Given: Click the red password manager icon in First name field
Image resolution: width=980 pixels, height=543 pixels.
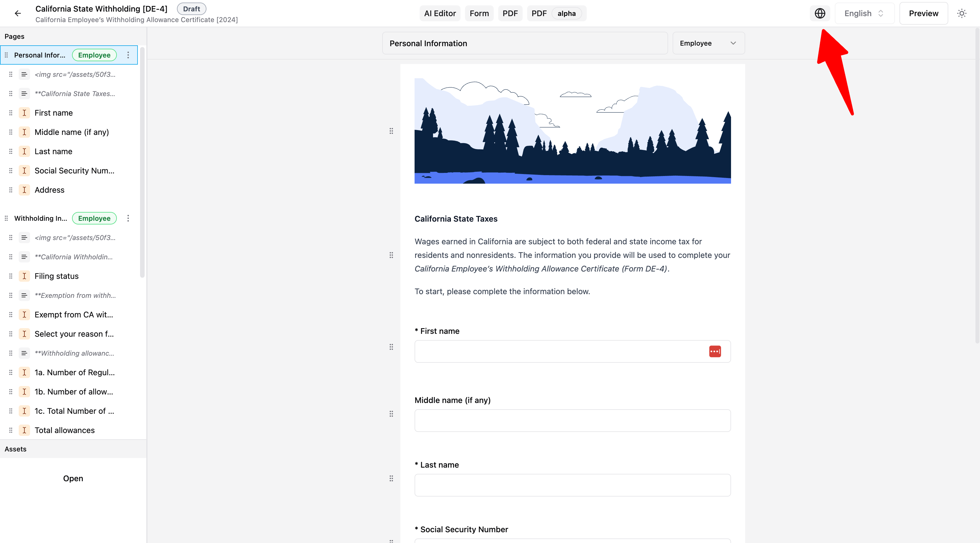Looking at the screenshot, I should pyautogui.click(x=715, y=351).
